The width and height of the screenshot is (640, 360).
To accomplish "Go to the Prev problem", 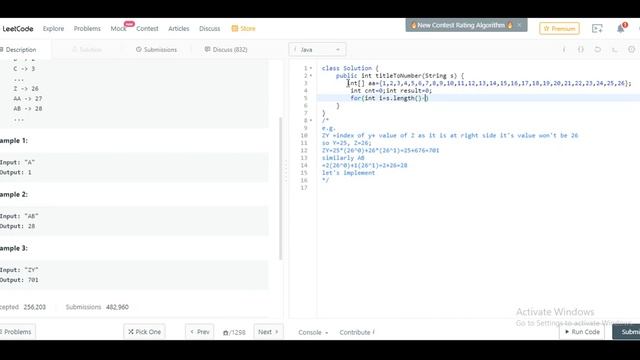I will click(x=200, y=332).
